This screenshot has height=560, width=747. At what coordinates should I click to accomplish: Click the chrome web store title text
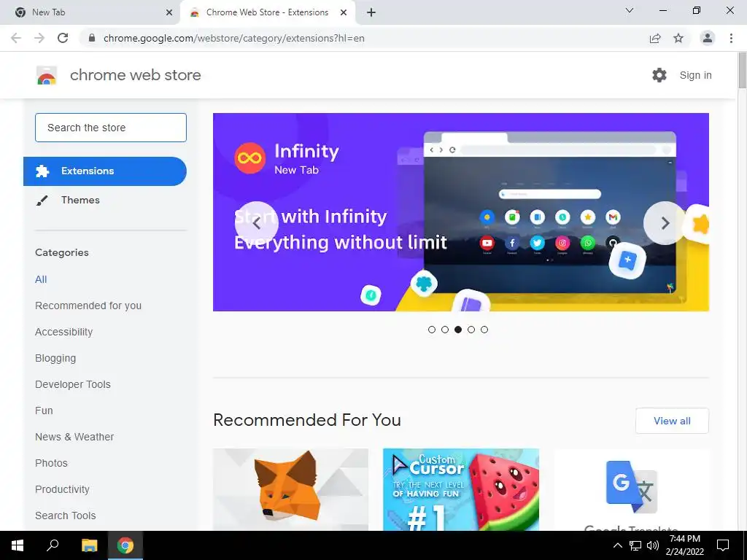point(136,75)
